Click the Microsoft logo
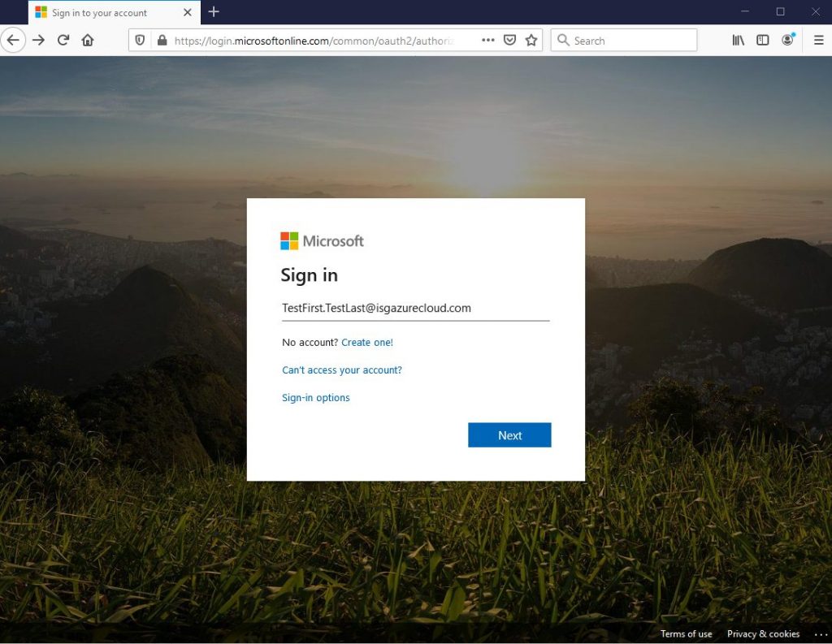This screenshot has height=644, width=832. point(322,241)
